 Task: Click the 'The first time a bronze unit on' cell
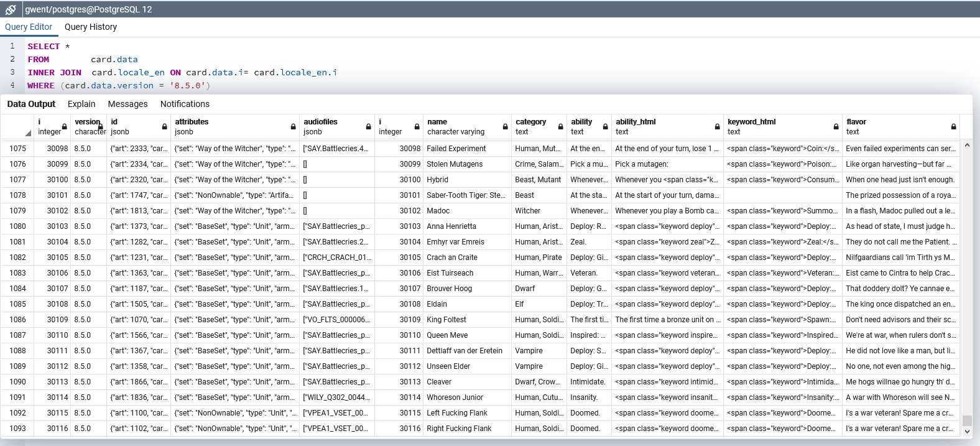click(x=667, y=320)
